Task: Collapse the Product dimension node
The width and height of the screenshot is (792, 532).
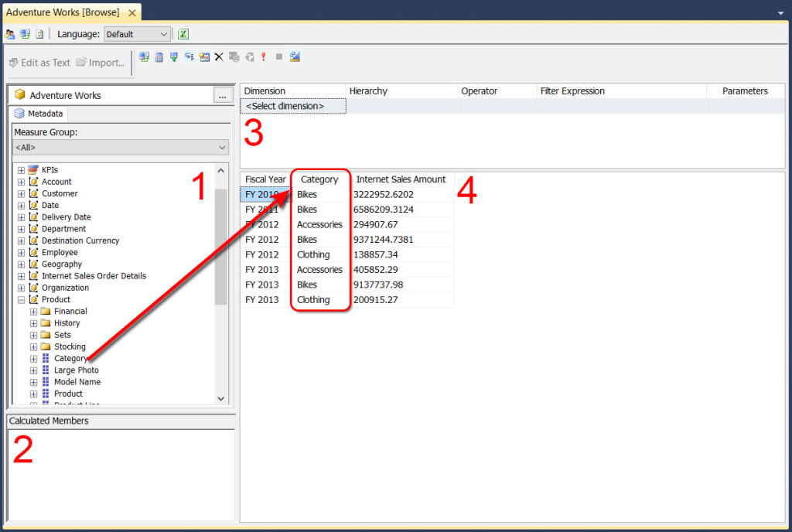Action: pos(22,300)
